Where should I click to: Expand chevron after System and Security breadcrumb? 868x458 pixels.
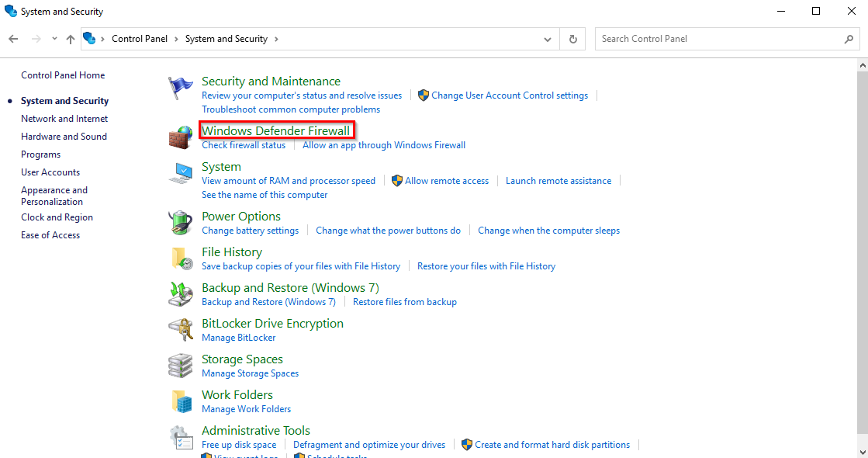276,39
